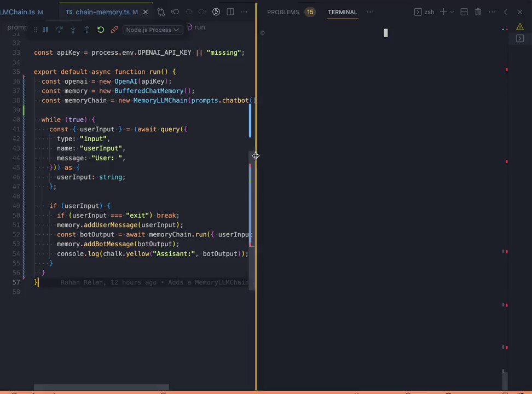Switch to the PROBLEMS tab
The image size is (532, 394).
(x=283, y=11)
